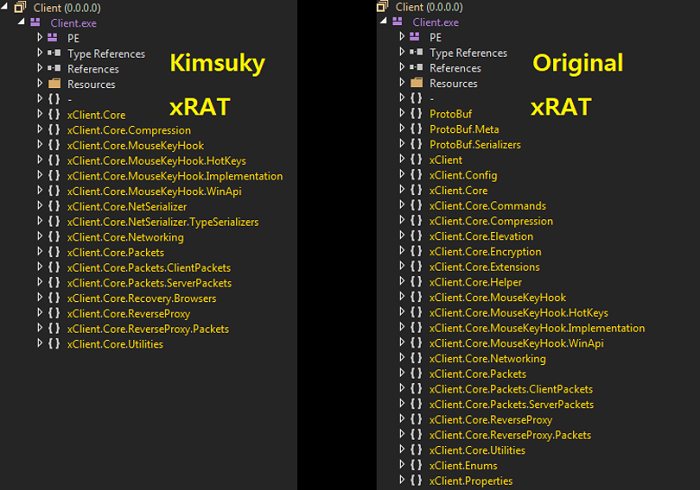The width and height of the screenshot is (700, 490).
Task: Select xClient.Core.Extensions namespace
Action: (x=484, y=267)
